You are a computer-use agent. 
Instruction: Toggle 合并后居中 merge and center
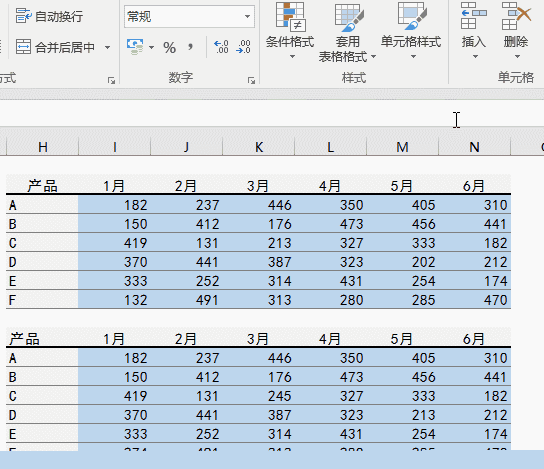(55, 47)
